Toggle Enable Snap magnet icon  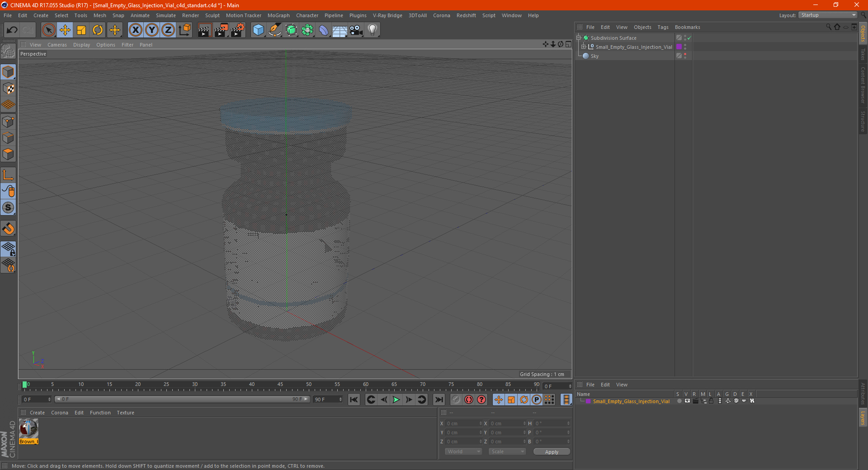(8, 229)
